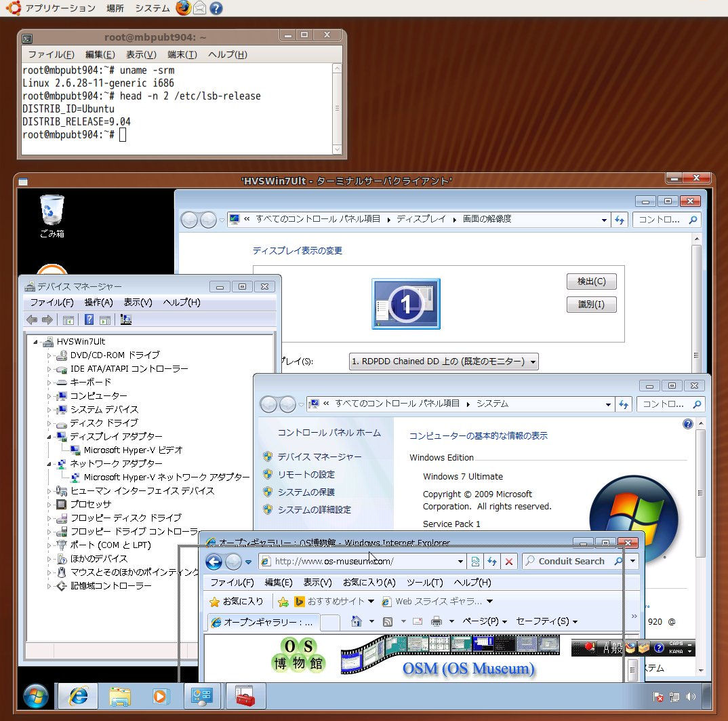
Task: Click IE feeds icon in command bar
Action: [x=388, y=621]
